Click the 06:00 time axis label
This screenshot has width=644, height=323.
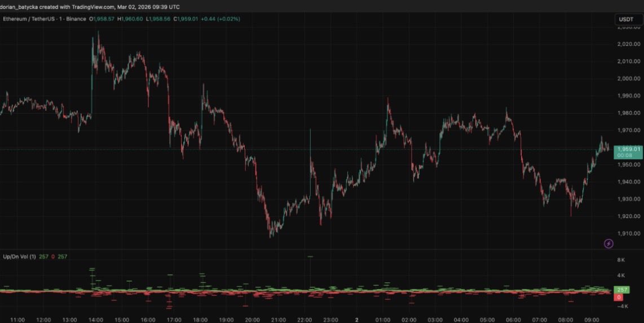513,320
